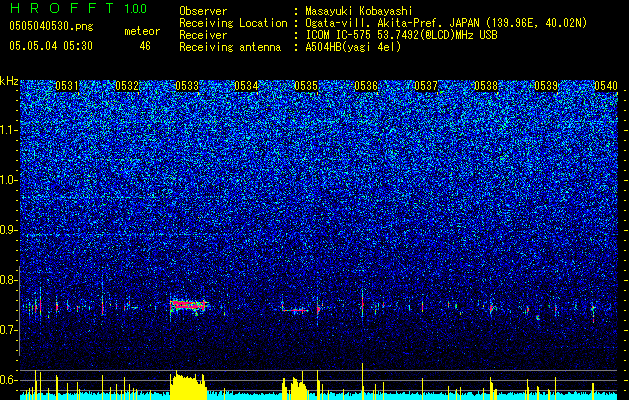Click time marker 0535

[x=306, y=86]
